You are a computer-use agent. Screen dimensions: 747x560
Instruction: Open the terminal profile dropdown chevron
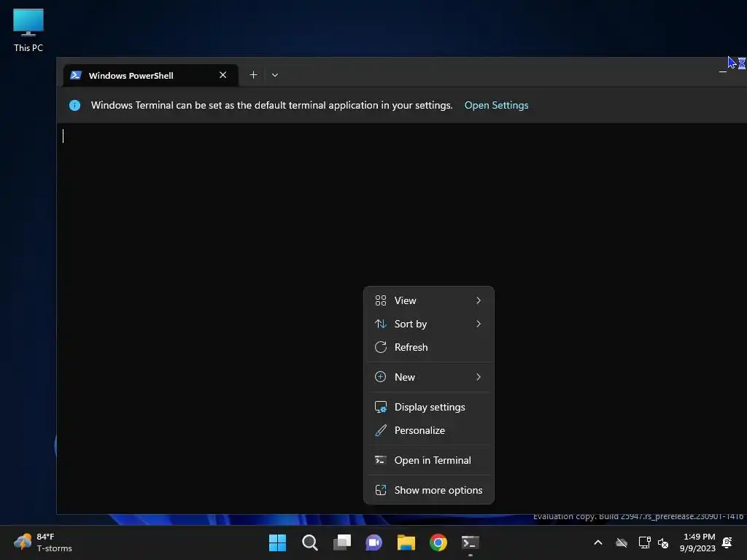[275, 75]
